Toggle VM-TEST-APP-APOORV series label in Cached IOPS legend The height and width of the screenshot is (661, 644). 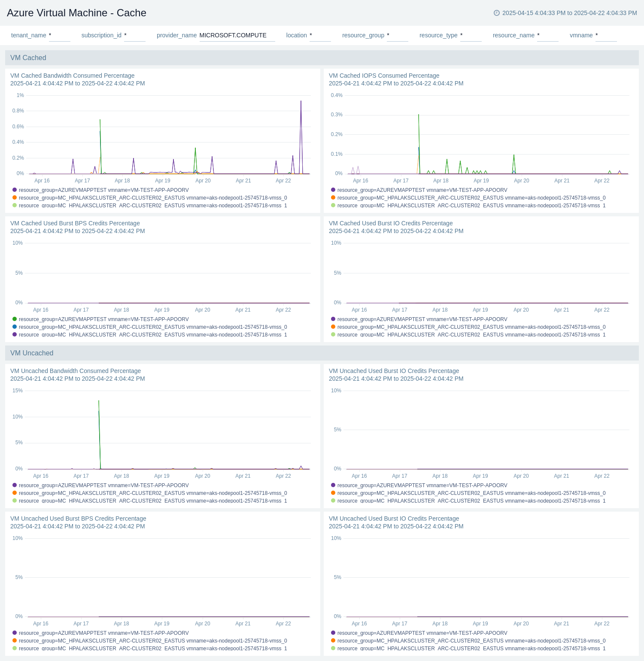coord(422,190)
